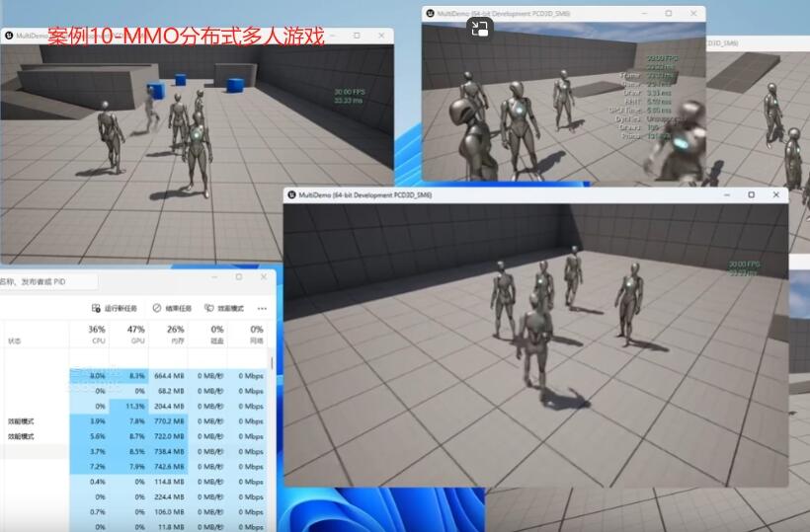Click the top-right MultiDemo window title text

tap(503, 14)
